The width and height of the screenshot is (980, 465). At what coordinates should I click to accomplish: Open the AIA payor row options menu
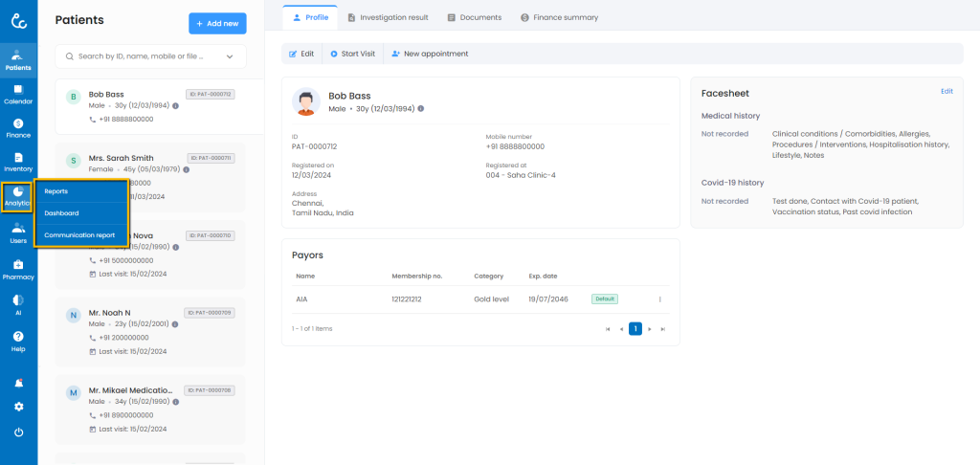(659, 299)
